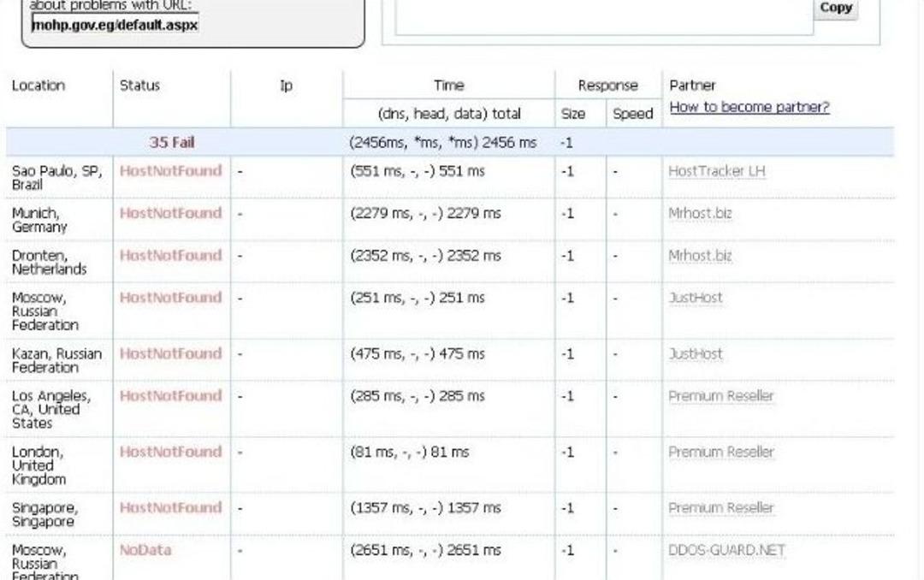Open the HostTracker LH partner link
Screen dimensions: 924x580
point(716,171)
